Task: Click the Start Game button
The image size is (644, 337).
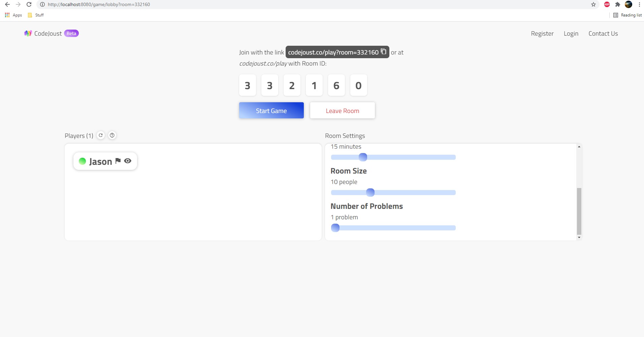Action: click(x=271, y=110)
